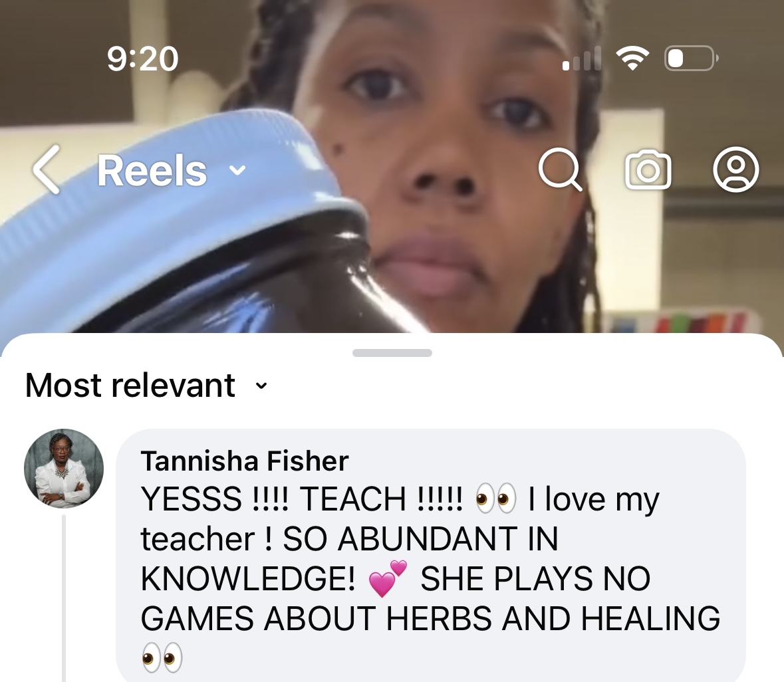The image size is (784, 682).
Task: Expand the Reels chevron dropdown
Action: (237, 170)
